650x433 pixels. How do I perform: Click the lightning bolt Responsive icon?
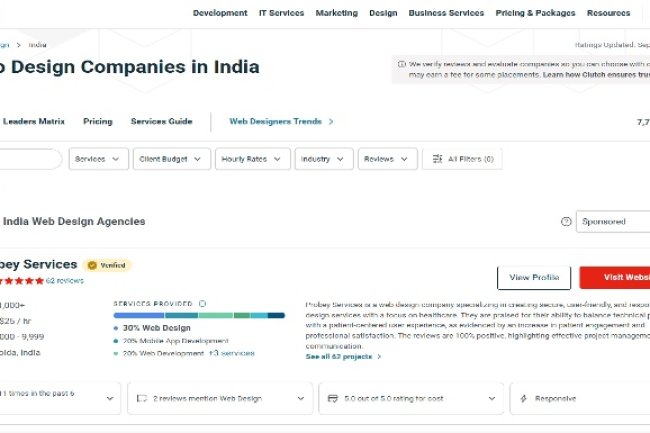(524, 398)
